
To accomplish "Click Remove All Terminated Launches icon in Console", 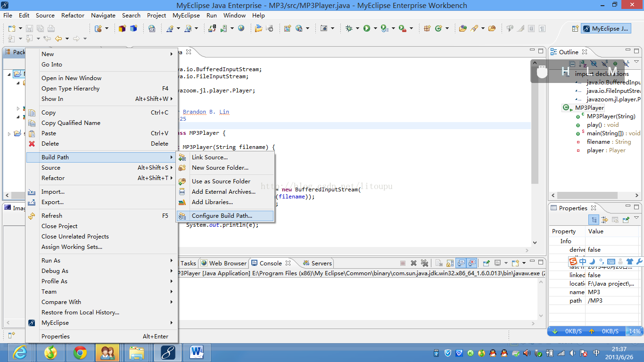I will (x=424, y=263).
